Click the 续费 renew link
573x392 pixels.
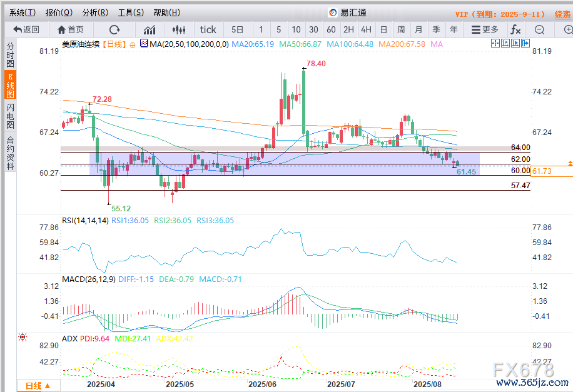562,13
